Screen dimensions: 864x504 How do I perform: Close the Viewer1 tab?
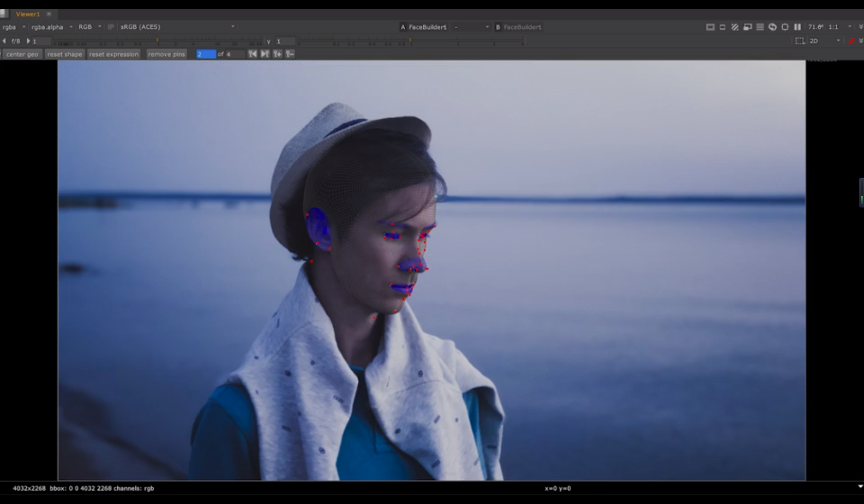[x=49, y=14]
